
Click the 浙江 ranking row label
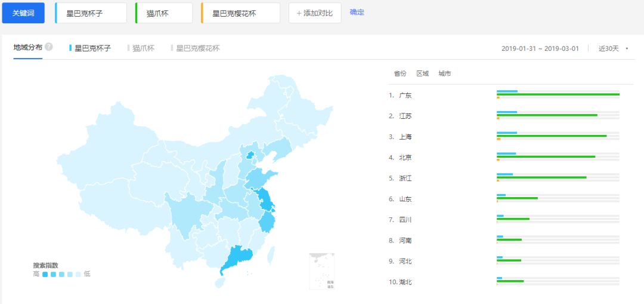[x=405, y=179]
